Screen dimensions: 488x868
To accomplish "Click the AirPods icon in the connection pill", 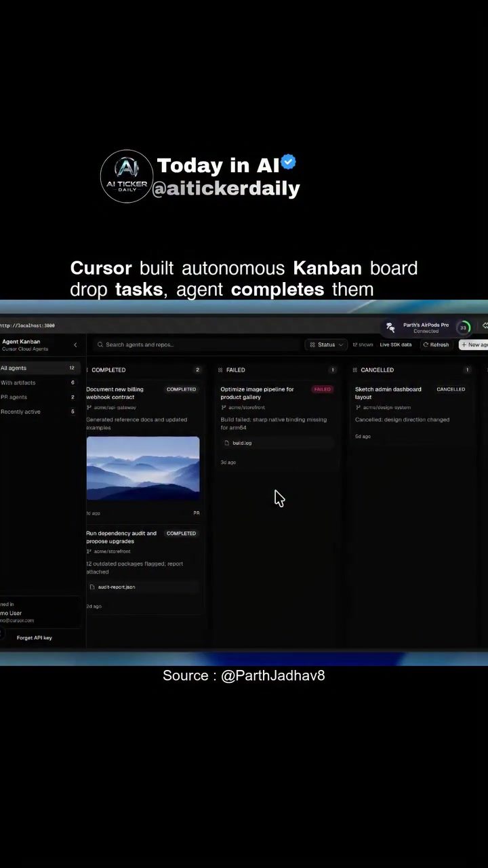I will (x=390, y=328).
